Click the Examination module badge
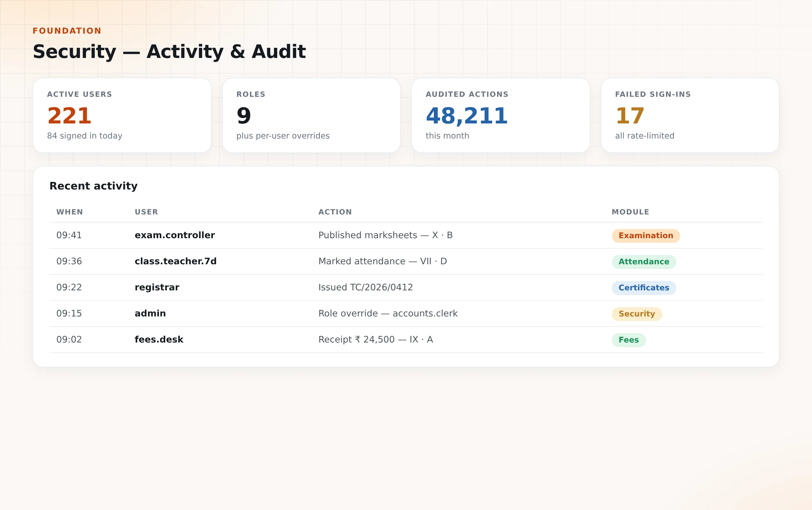 (646, 236)
